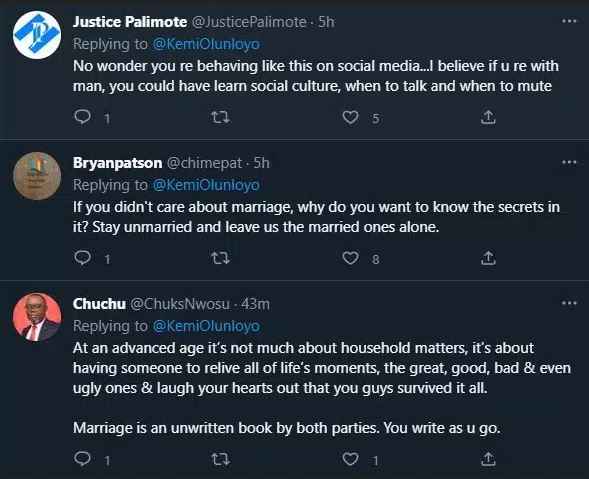Open more options on Justice Palimote's tweet

pyautogui.click(x=569, y=21)
